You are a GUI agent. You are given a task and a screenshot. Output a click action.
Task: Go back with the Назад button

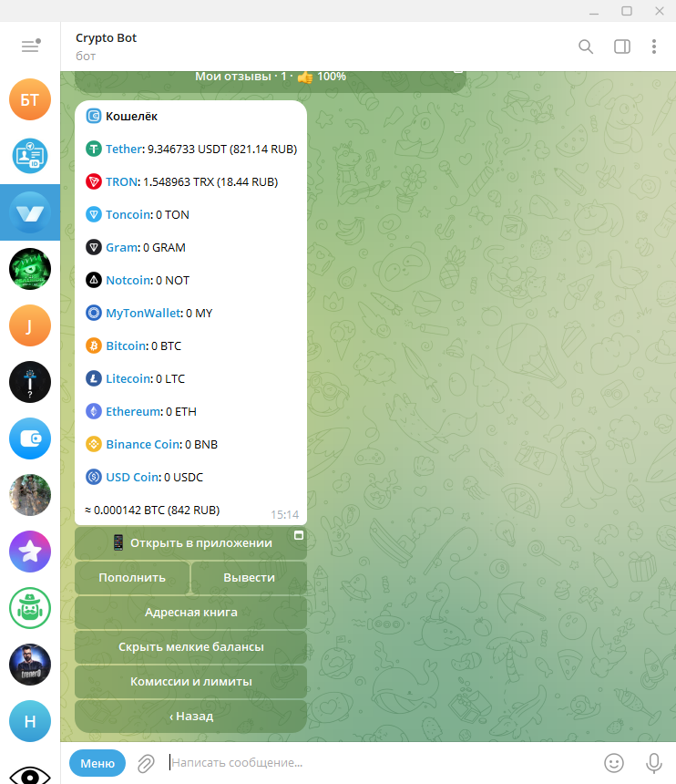[x=190, y=716]
